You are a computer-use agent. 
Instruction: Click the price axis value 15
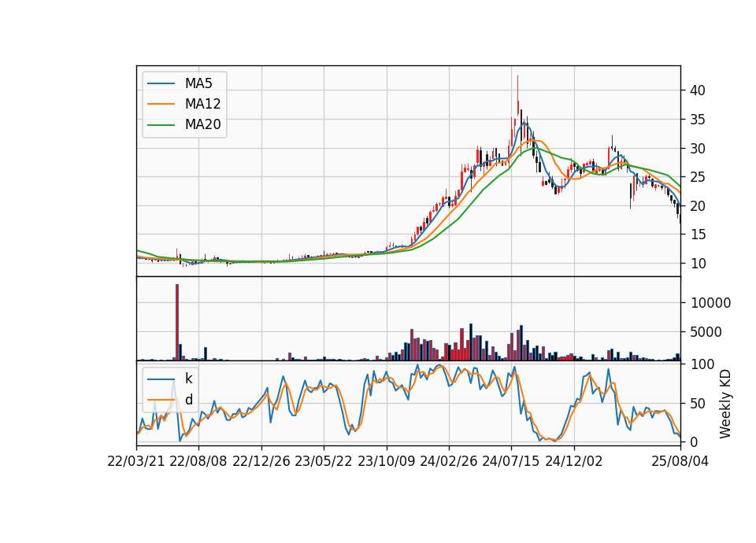click(698, 235)
